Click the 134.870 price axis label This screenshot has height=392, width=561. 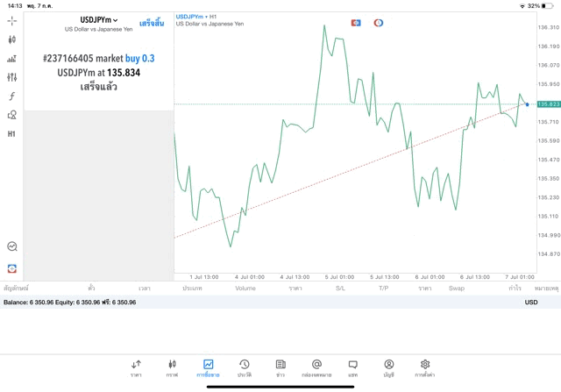[549, 254]
